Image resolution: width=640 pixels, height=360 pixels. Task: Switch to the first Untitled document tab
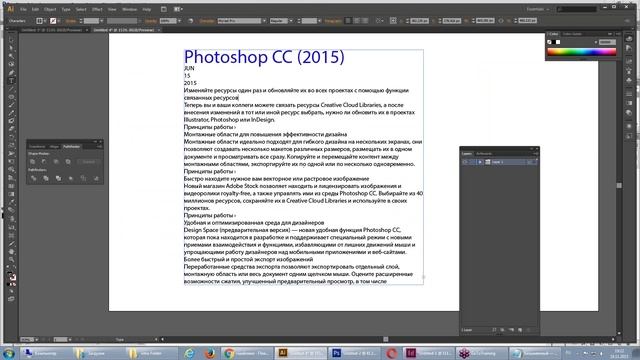pos(52,30)
